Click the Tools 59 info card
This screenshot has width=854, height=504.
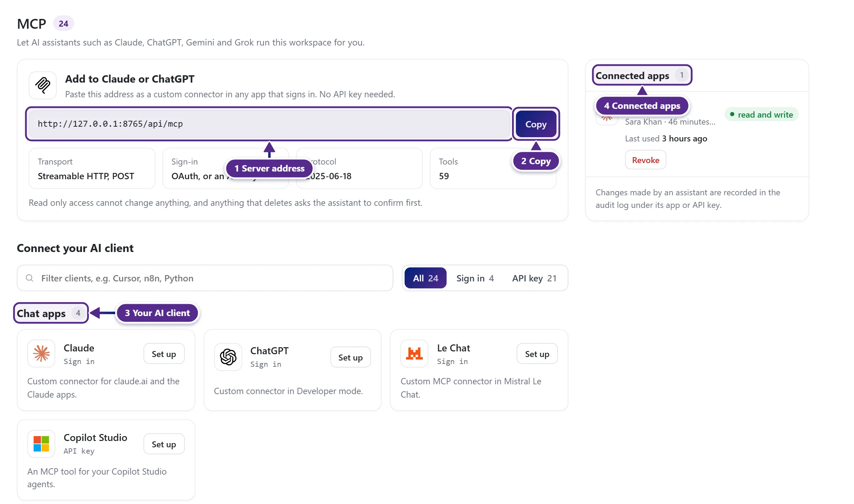coord(493,168)
